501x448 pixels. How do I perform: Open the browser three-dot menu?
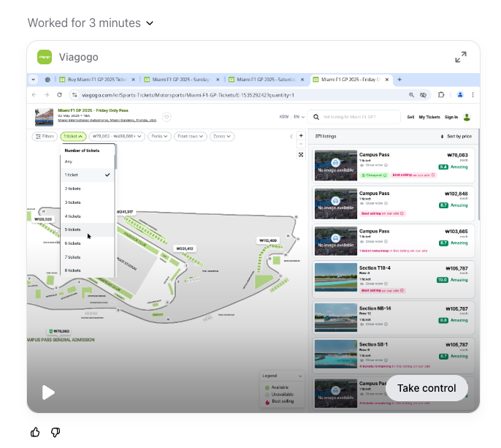[x=473, y=95]
